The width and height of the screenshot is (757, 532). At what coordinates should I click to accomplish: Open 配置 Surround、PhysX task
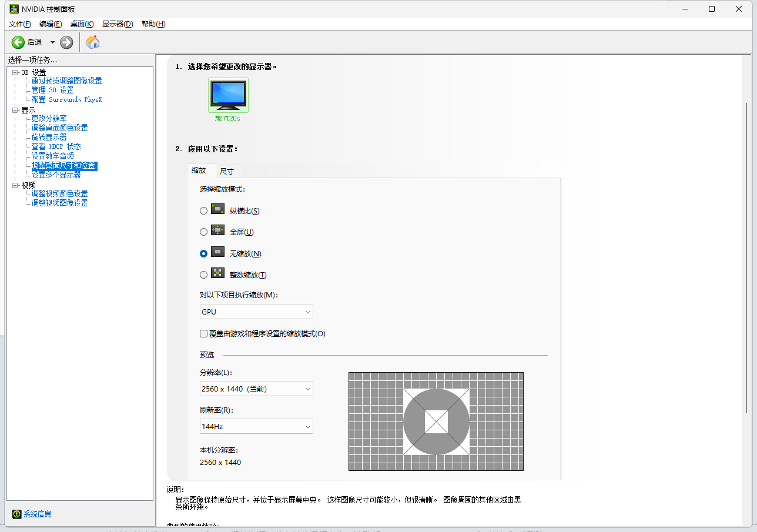click(67, 99)
